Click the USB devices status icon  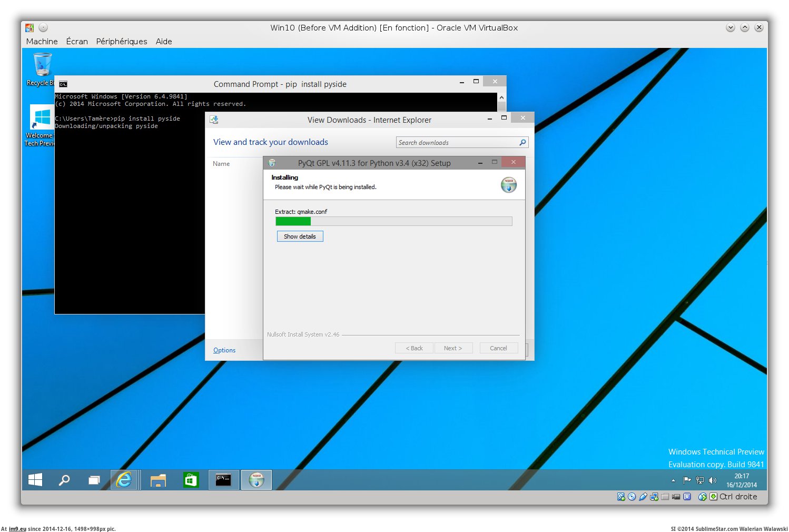[643, 497]
